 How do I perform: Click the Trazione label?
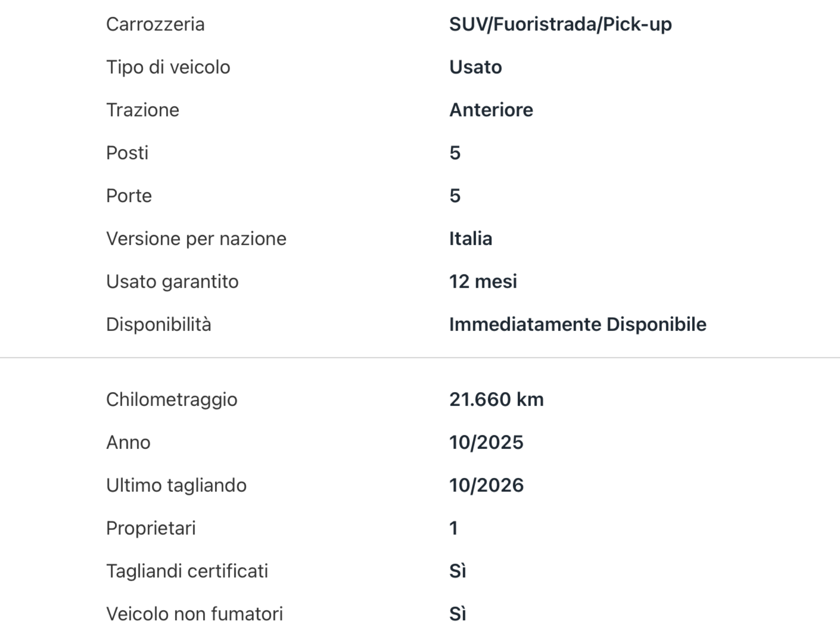pos(143,110)
